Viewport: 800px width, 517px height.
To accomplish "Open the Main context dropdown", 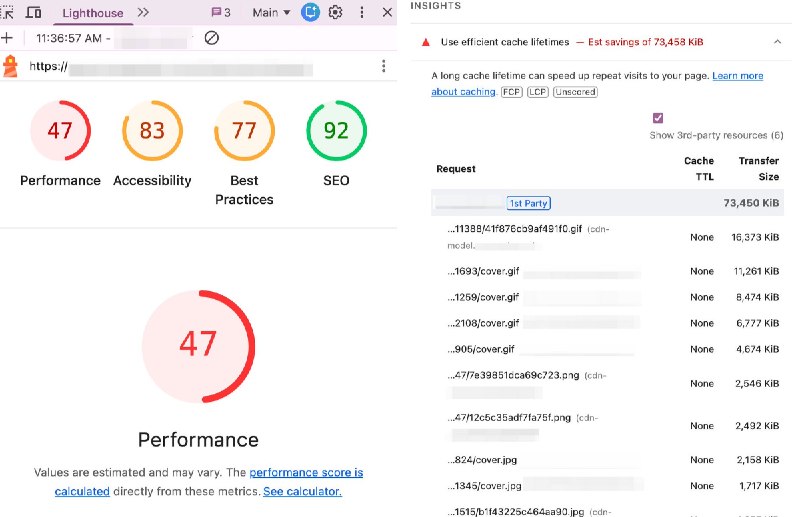I will tap(271, 13).
